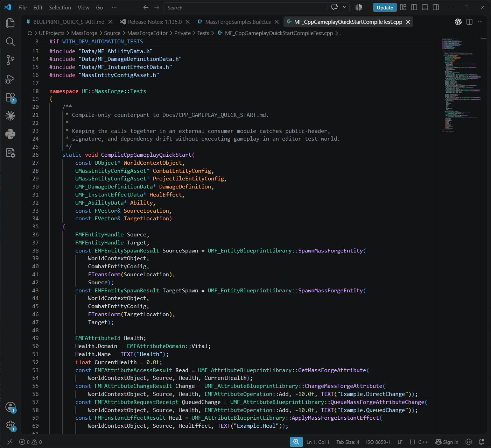Viewport: 491px width, 448px height.
Task: Expand the Private breadcrumb segment
Action: click(x=182, y=33)
